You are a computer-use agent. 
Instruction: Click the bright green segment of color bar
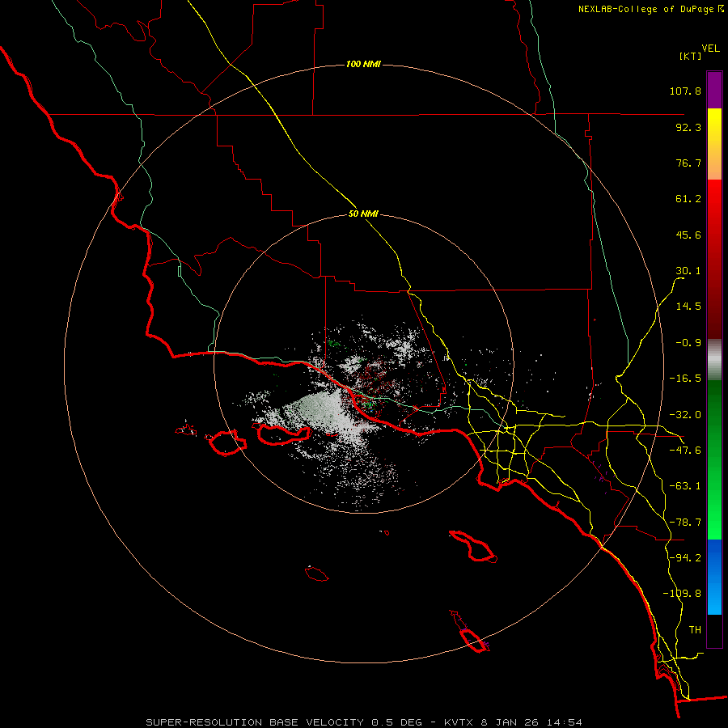tap(714, 520)
